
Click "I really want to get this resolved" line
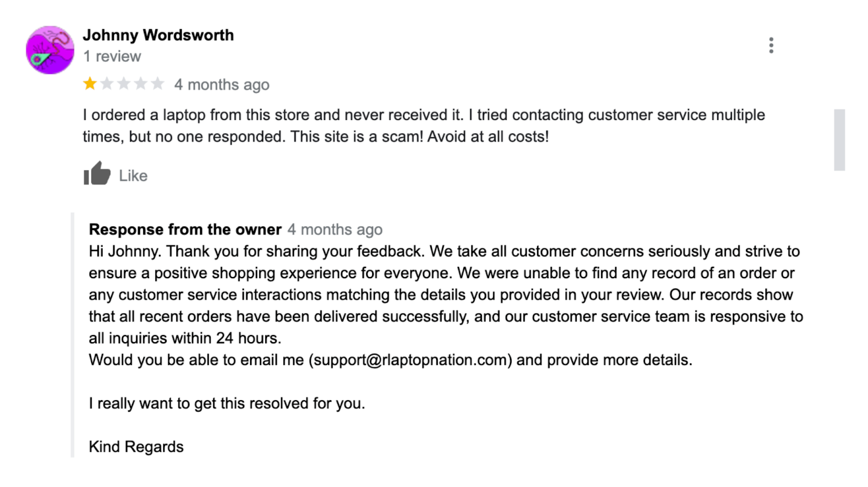click(x=227, y=403)
